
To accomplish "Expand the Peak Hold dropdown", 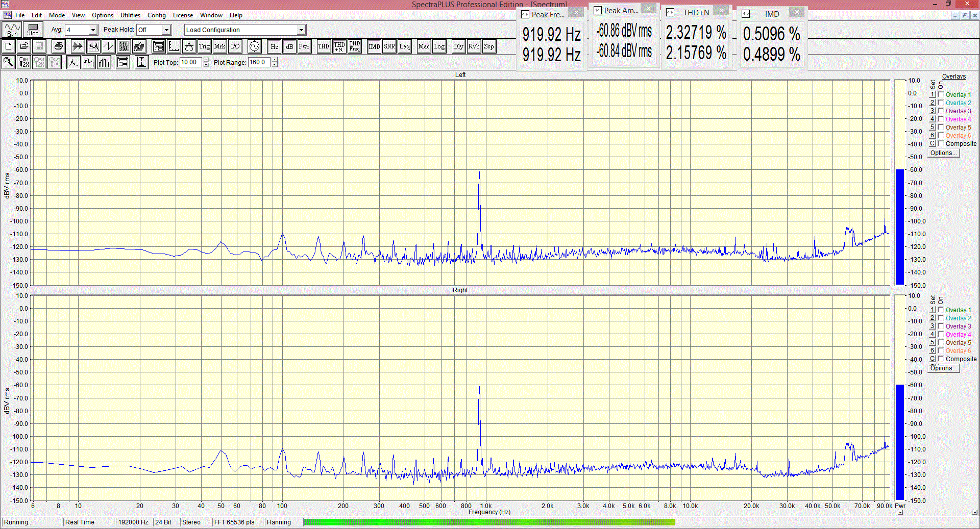I will point(166,30).
